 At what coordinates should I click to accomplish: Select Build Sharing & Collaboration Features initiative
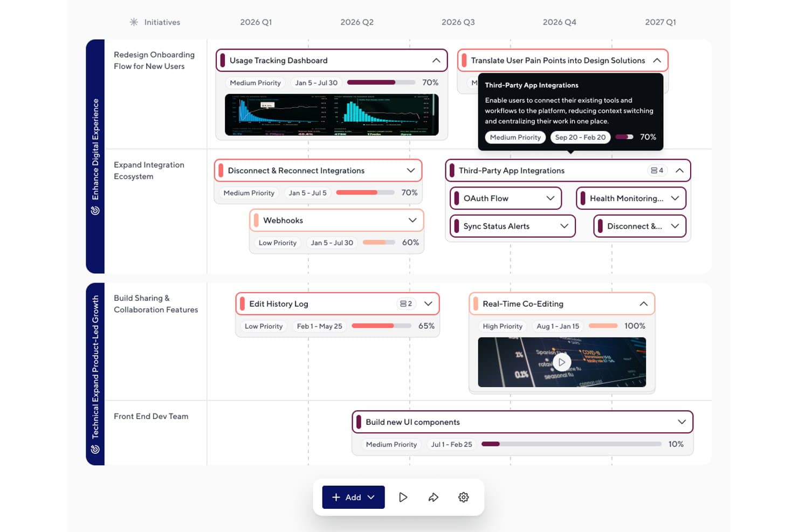(156, 304)
